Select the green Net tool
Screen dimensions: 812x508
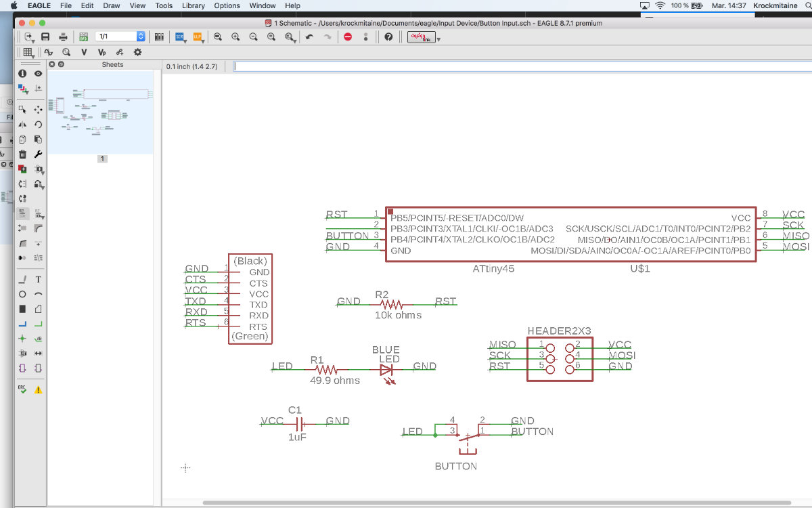point(39,324)
